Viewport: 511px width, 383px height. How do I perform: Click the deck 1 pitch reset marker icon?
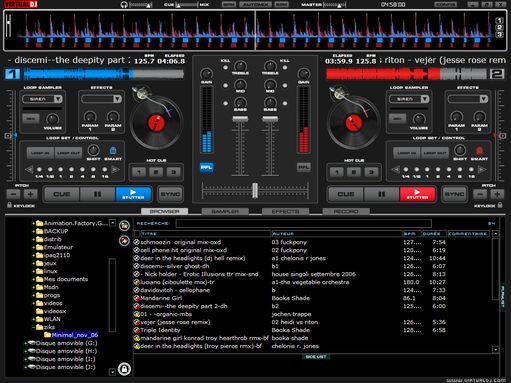click(8, 136)
